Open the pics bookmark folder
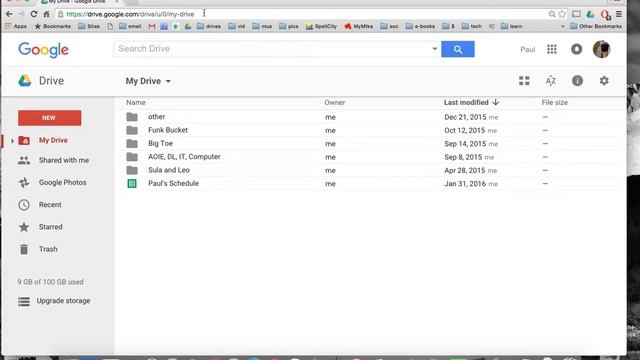 (x=289, y=27)
